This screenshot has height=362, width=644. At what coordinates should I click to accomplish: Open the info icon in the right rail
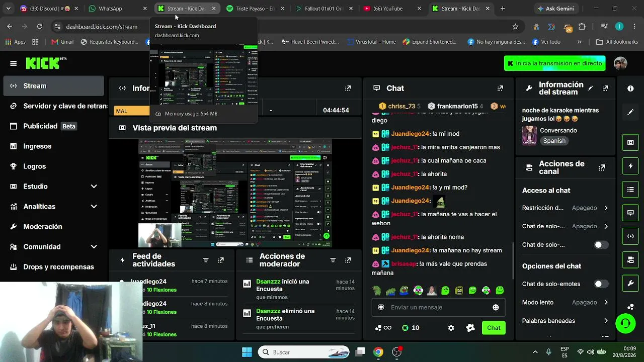630,88
